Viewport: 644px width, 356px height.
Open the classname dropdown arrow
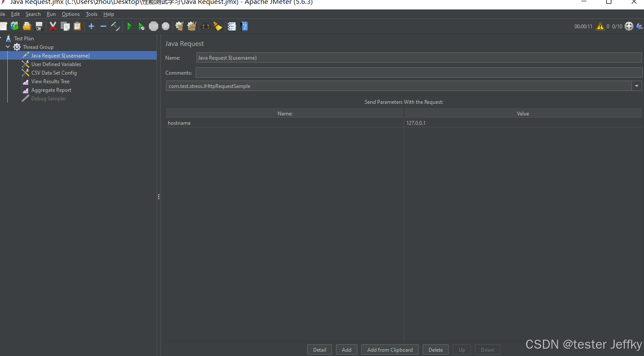pyautogui.click(x=637, y=86)
